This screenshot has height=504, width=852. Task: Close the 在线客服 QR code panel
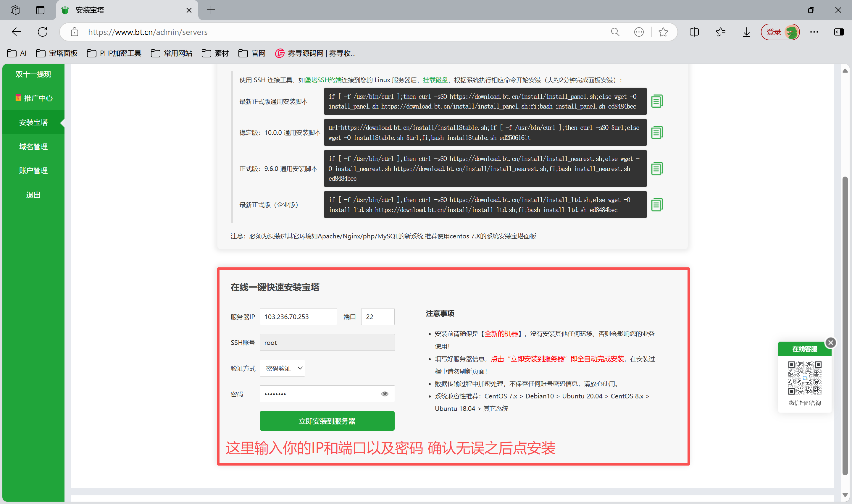(831, 342)
